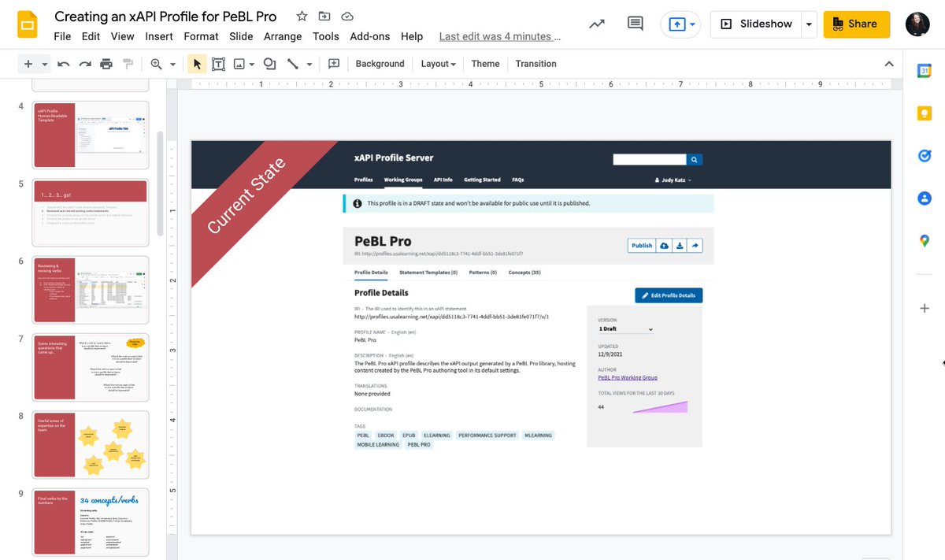
Task: Open Google Maps side panel
Action: [925, 241]
